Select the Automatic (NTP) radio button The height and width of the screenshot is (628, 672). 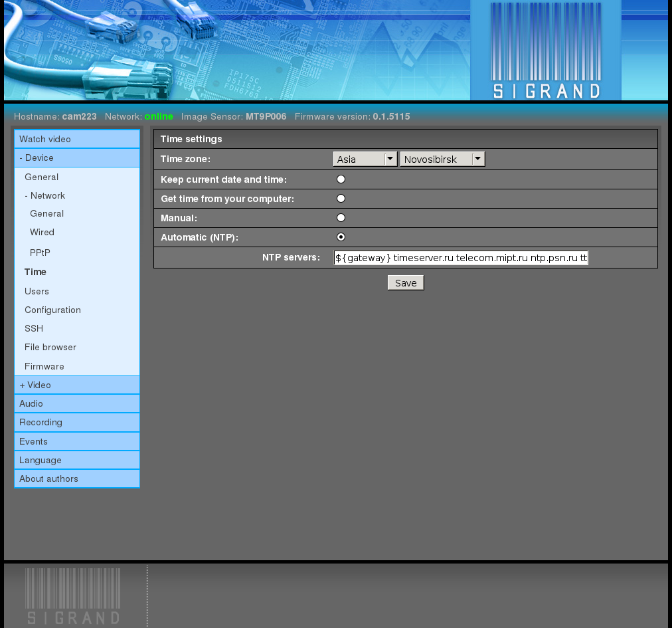tap(341, 237)
